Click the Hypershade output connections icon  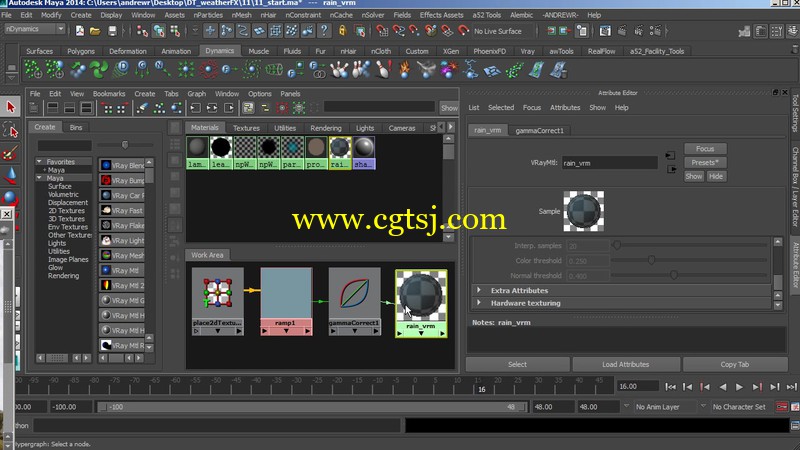point(229,108)
